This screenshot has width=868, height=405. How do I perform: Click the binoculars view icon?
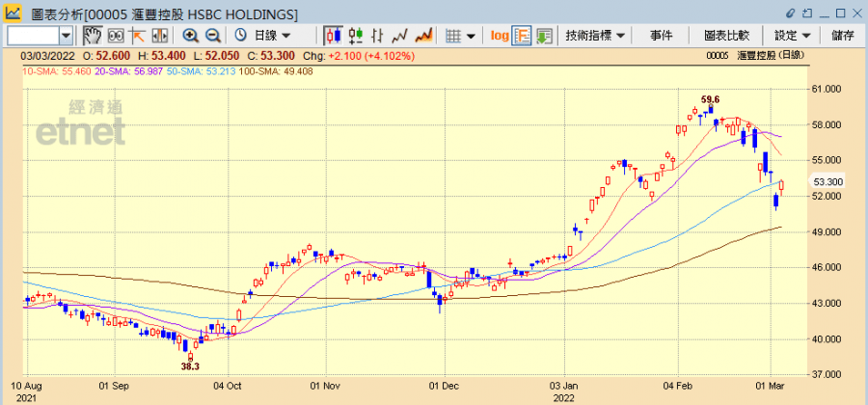(x=115, y=36)
